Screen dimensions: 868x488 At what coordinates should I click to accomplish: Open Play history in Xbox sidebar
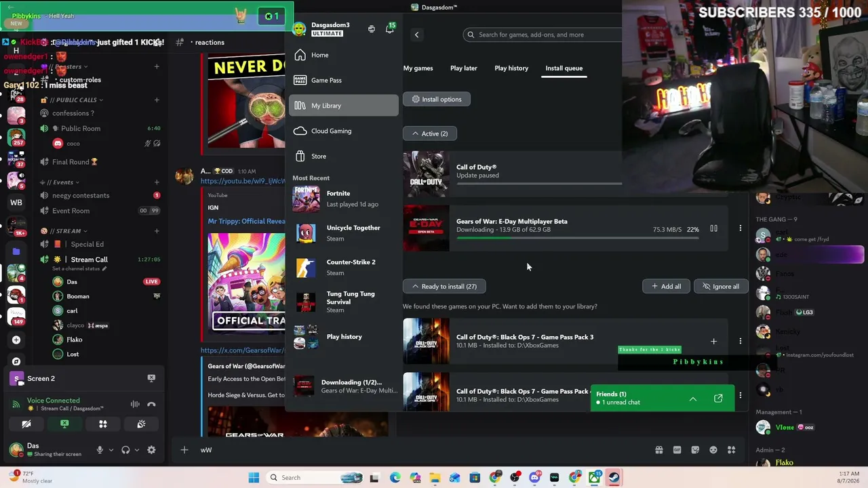(x=344, y=337)
